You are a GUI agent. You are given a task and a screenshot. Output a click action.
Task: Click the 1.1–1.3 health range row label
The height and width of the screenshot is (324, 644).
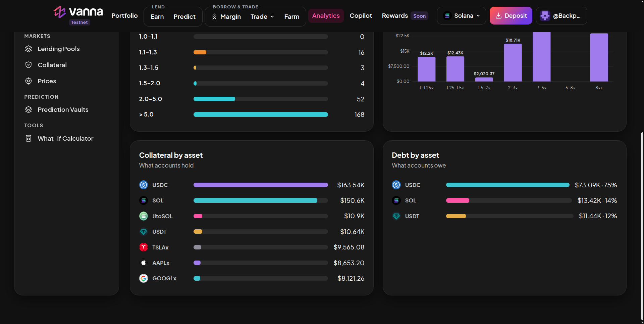coord(148,52)
